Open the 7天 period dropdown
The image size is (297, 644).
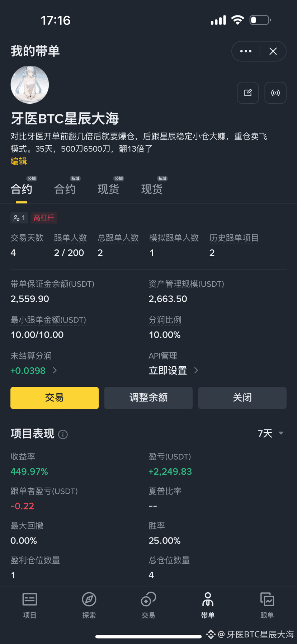coord(271,433)
